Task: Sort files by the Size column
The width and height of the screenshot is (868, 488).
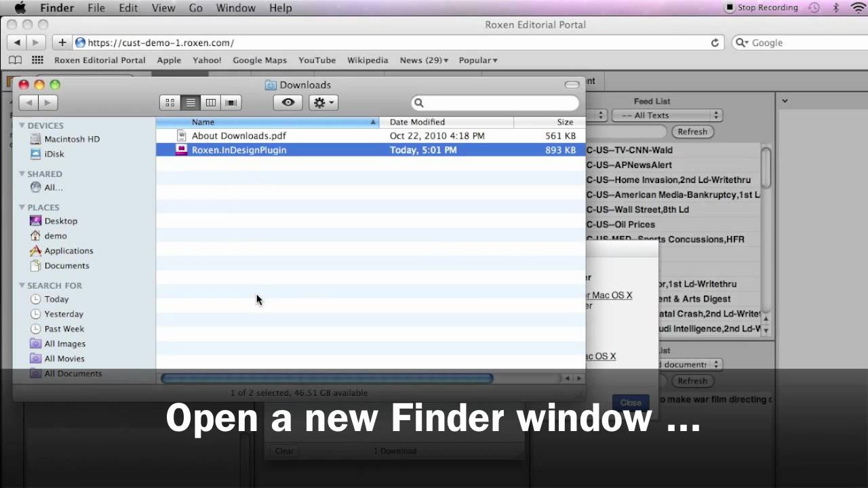Action: click(x=549, y=122)
